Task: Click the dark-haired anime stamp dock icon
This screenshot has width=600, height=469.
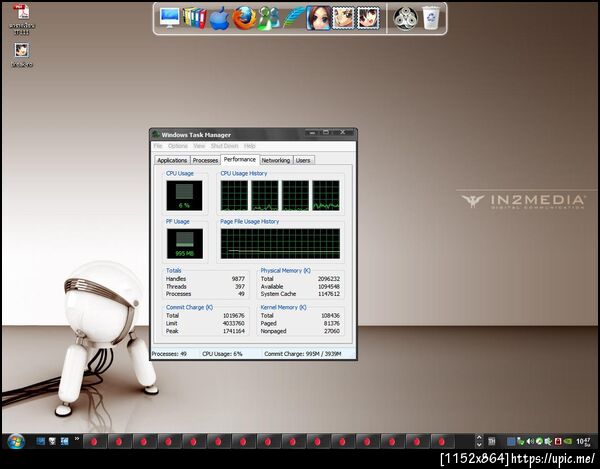Action: coord(368,18)
